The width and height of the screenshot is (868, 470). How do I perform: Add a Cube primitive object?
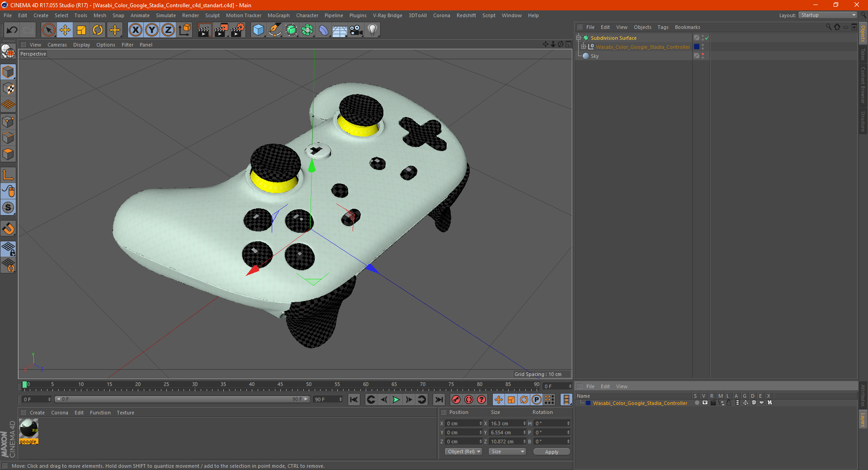click(x=258, y=30)
